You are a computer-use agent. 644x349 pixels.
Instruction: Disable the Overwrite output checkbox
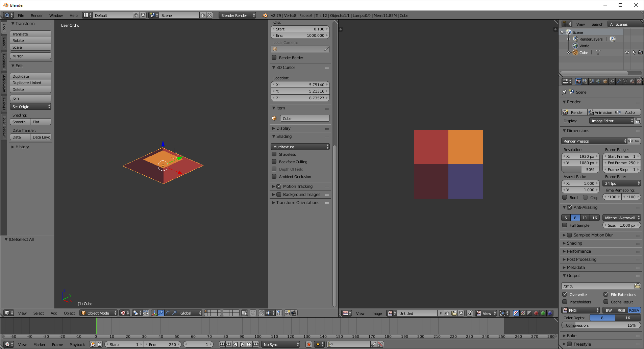point(565,294)
